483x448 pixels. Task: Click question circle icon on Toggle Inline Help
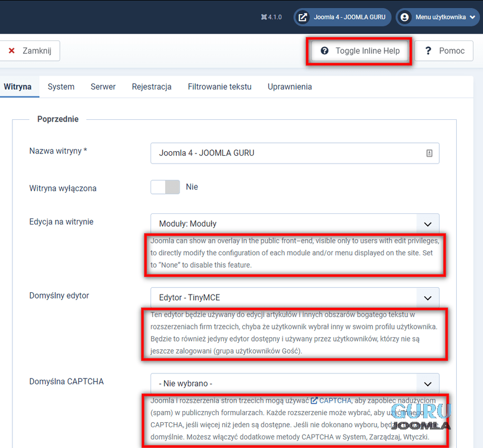tap(325, 50)
